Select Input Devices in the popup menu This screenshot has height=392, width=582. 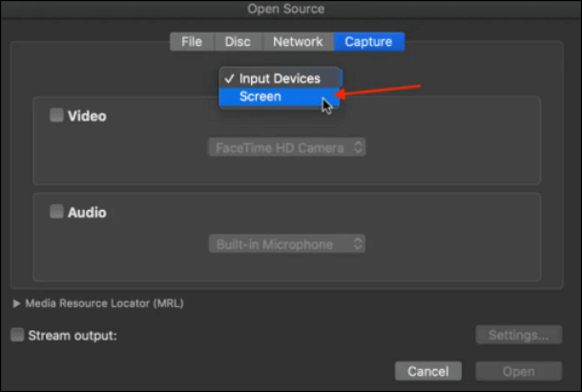(280, 78)
